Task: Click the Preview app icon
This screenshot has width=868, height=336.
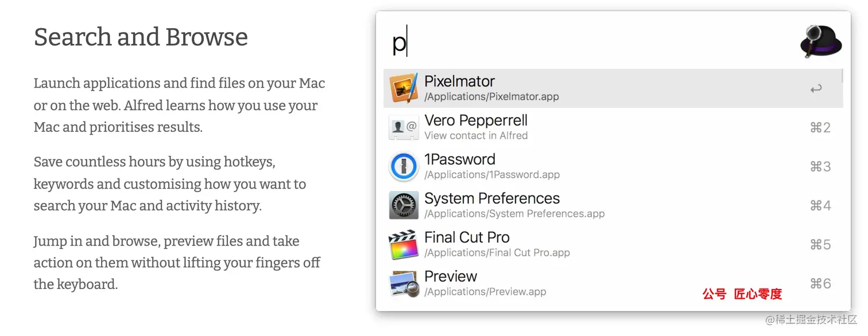Action: click(404, 283)
